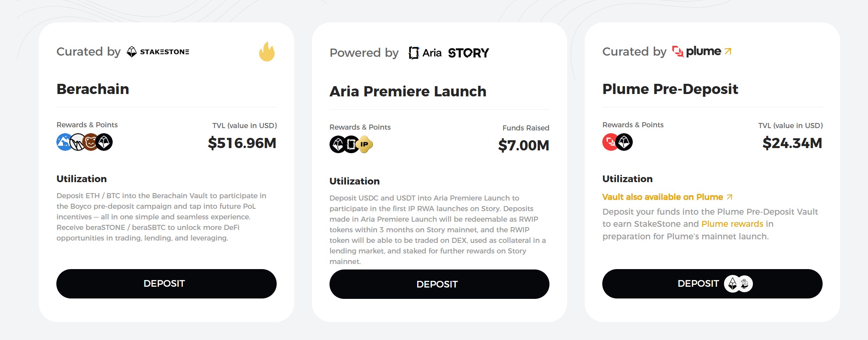The height and width of the screenshot is (340, 868).
Task: Click the Aria logo in Powered by header
Action: (425, 53)
